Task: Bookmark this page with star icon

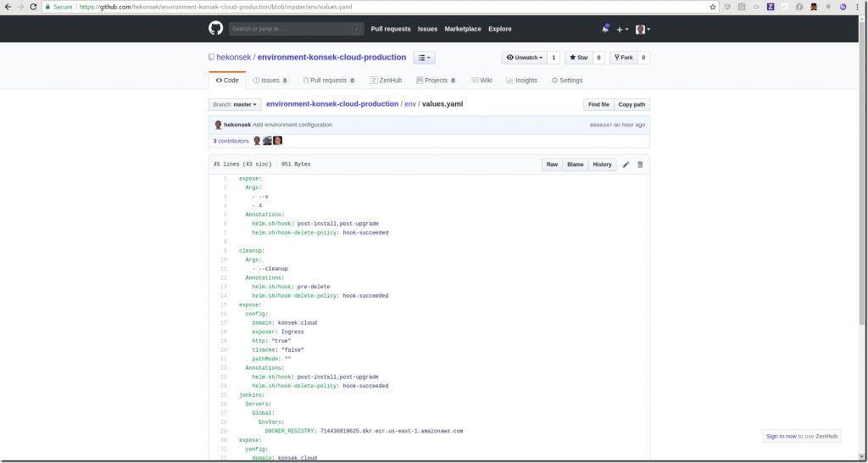Action: tap(713, 7)
